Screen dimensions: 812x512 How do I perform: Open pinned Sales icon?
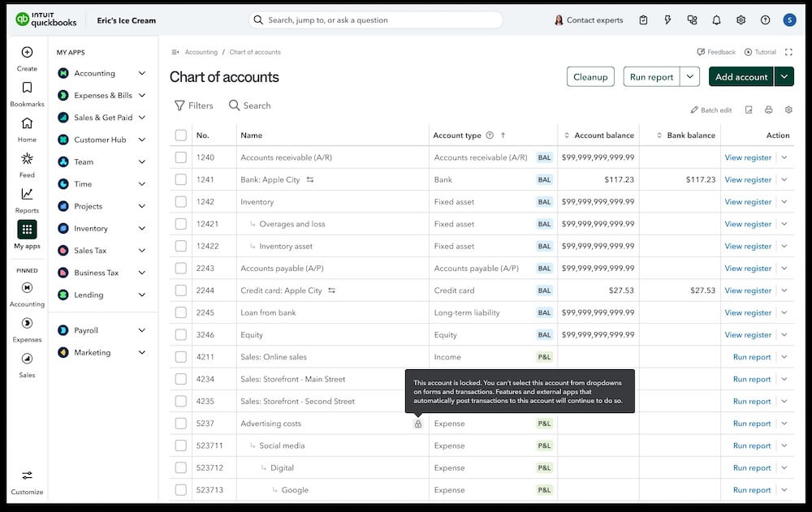[27, 359]
